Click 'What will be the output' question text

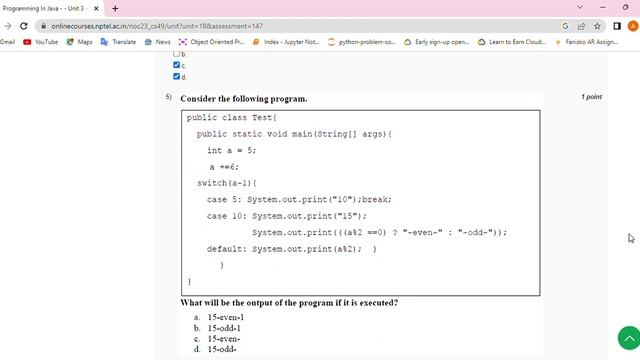click(x=289, y=303)
